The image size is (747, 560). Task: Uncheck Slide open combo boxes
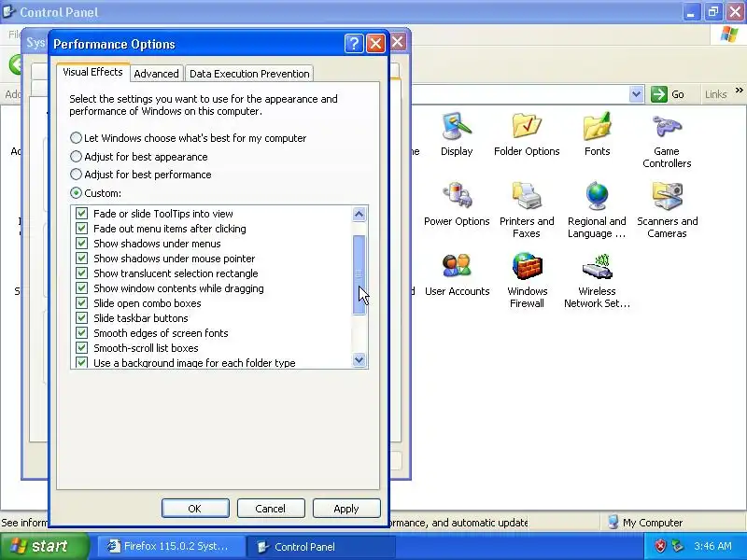(x=82, y=302)
